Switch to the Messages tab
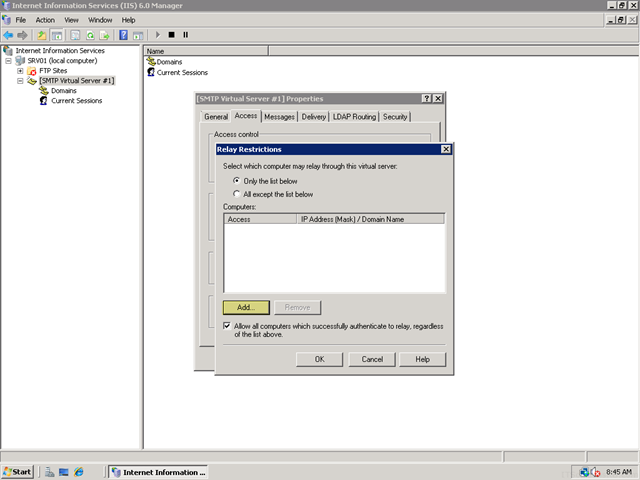The width and height of the screenshot is (640, 480). click(279, 117)
